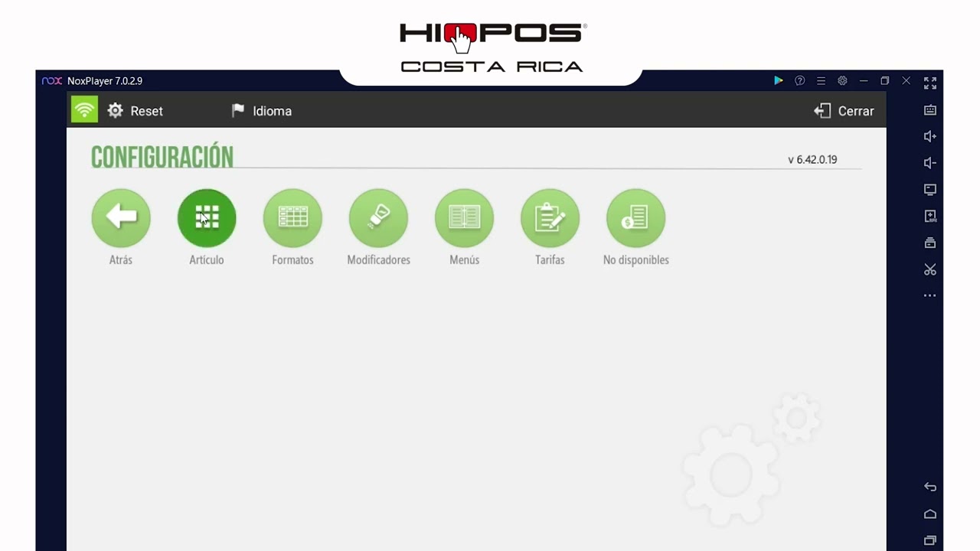The width and height of the screenshot is (980, 551).
Task: Open NoxPlayer system settings gear
Action: pyautogui.click(x=842, y=80)
